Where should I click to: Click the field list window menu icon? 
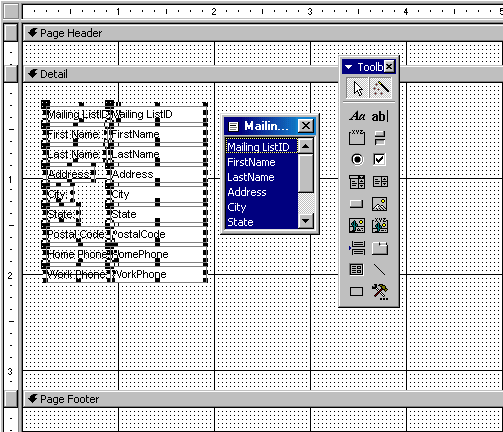tap(233, 126)
